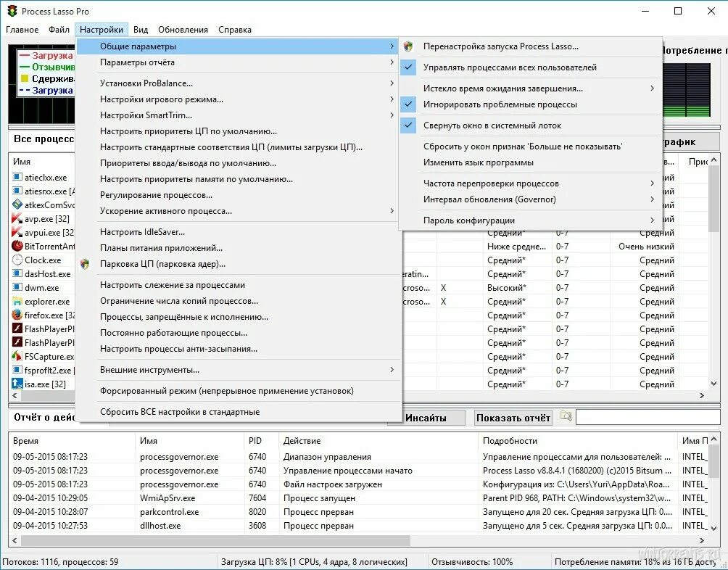Click the folder search icon near Показать отчёт
The height and width of the screenshot is (570, 728).
click(565, 416)
